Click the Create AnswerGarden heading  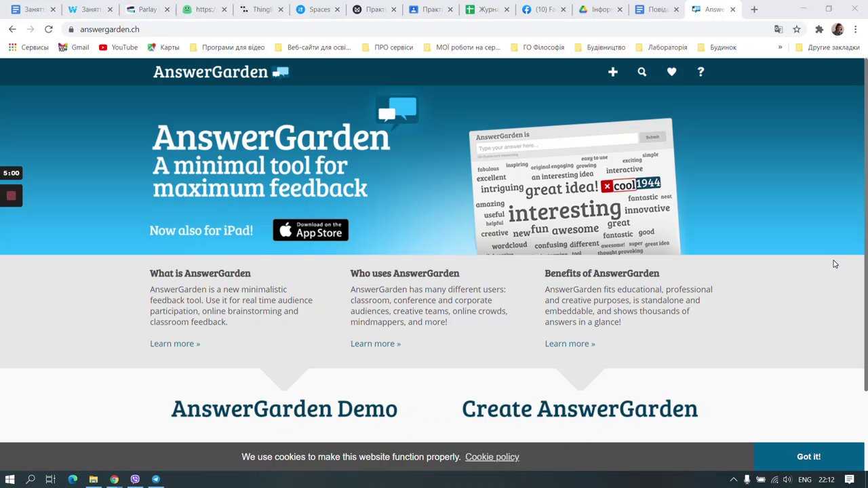pos(580,409)
